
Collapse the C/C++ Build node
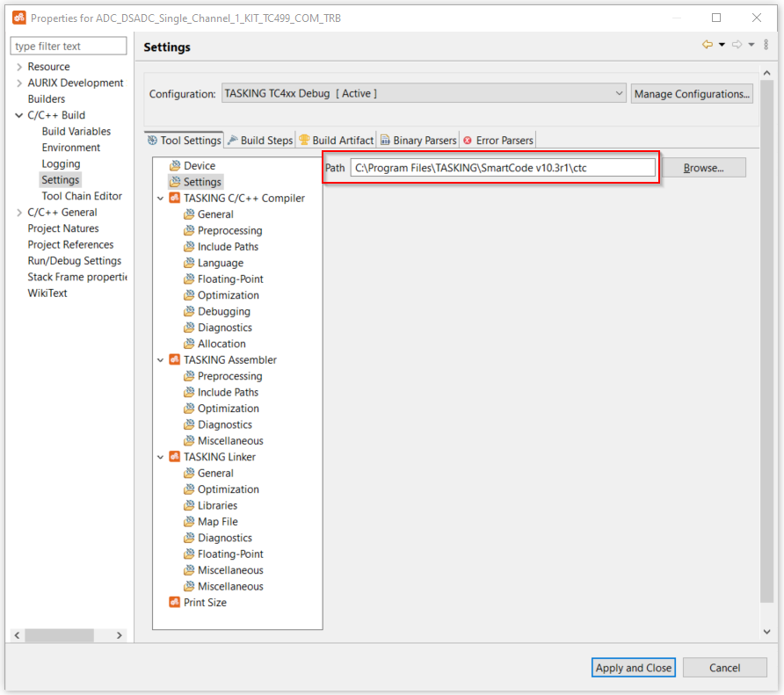[x=19, y=115]
